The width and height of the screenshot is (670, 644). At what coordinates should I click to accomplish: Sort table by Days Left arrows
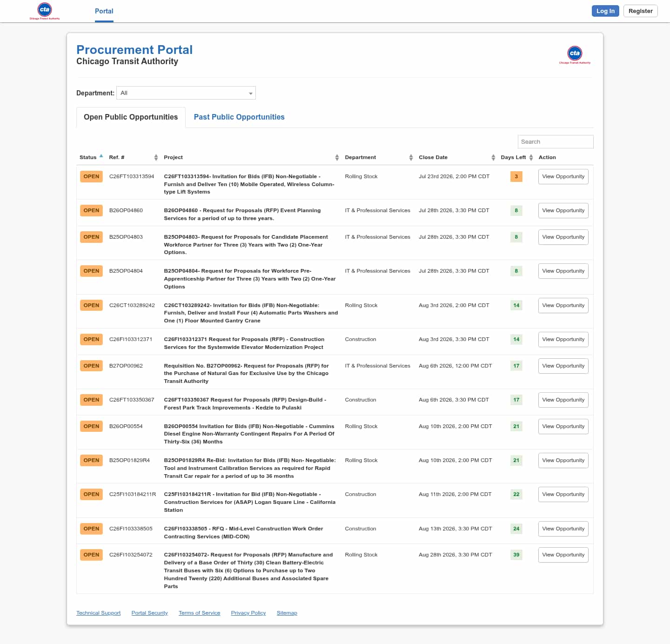[x=531, y=158]
